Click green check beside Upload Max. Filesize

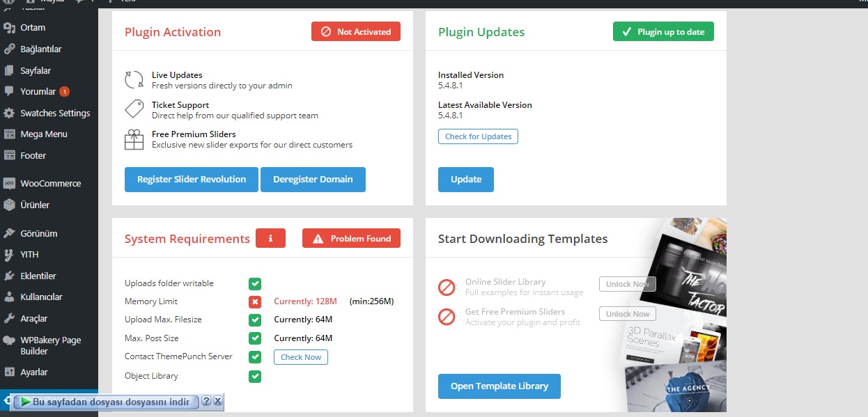click(255, 320)
